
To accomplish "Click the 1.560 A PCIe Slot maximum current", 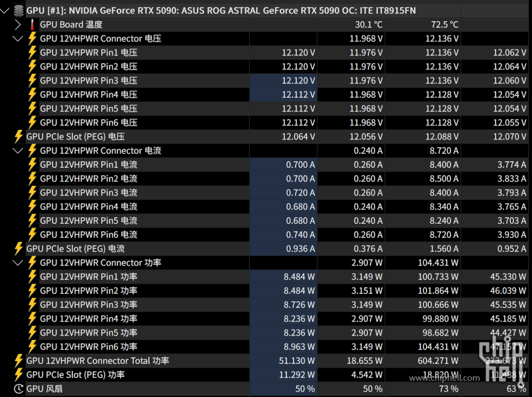I will click(x=444, y=249).
